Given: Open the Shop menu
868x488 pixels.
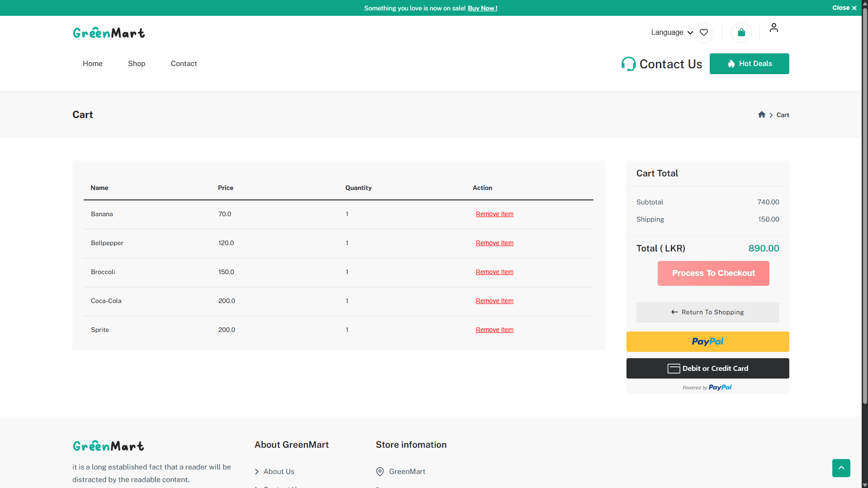Looking at the screenshot, I should tap(136, 63).
